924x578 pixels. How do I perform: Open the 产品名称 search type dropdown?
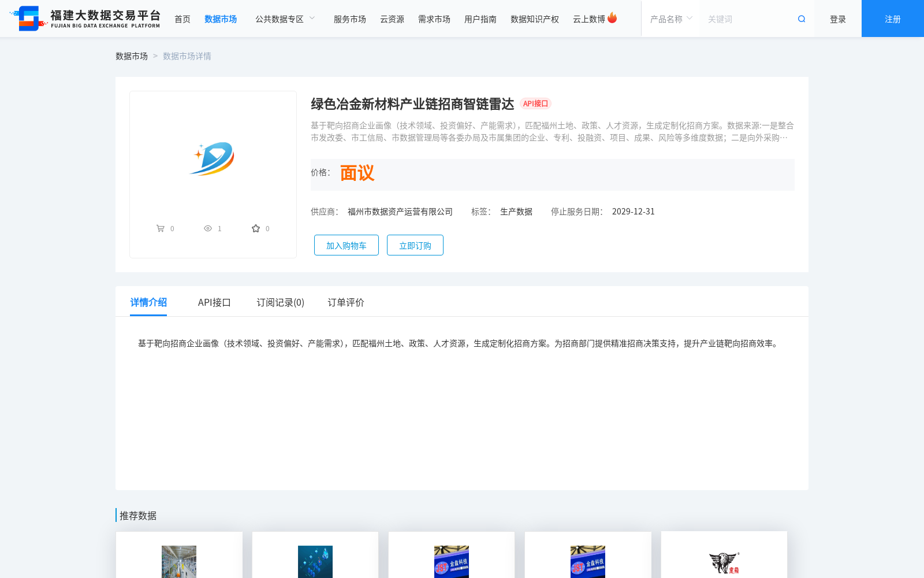tap(670, 19)
